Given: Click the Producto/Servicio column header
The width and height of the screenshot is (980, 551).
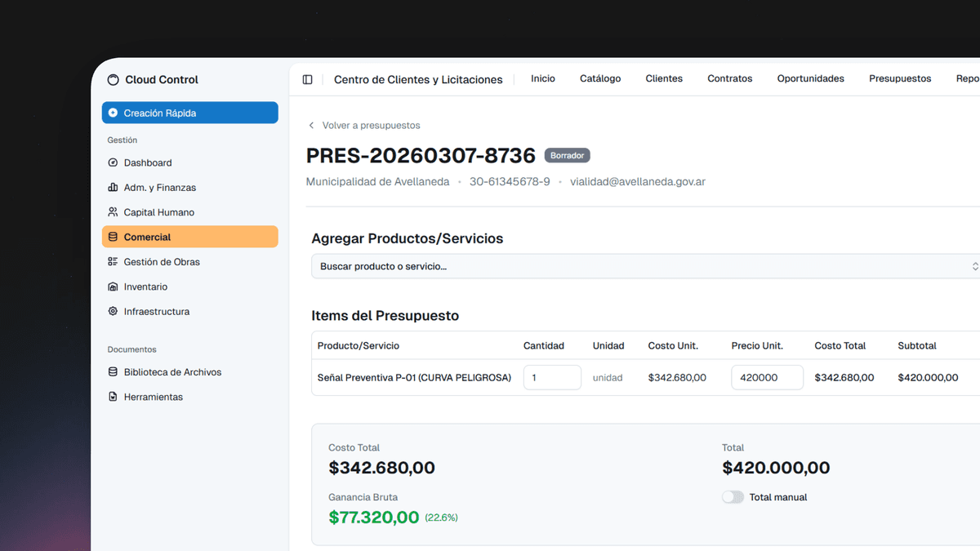Looking at the screenshot, I should point(359,346).
